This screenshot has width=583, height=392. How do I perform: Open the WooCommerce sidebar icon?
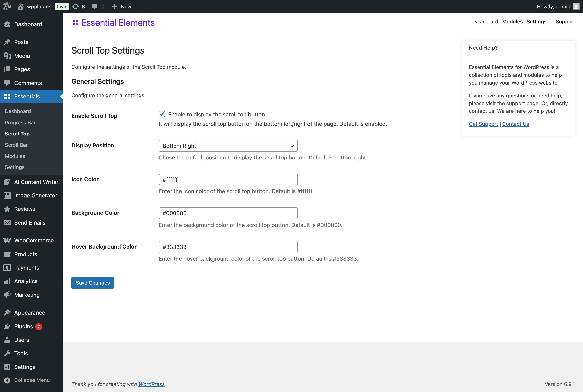[x=7, y=240]
